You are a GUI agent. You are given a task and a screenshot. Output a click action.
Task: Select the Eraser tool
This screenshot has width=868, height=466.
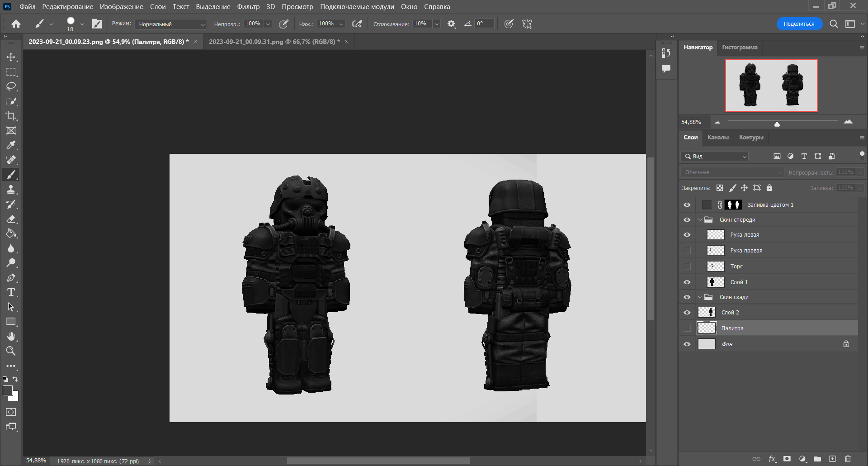point(11,219)
